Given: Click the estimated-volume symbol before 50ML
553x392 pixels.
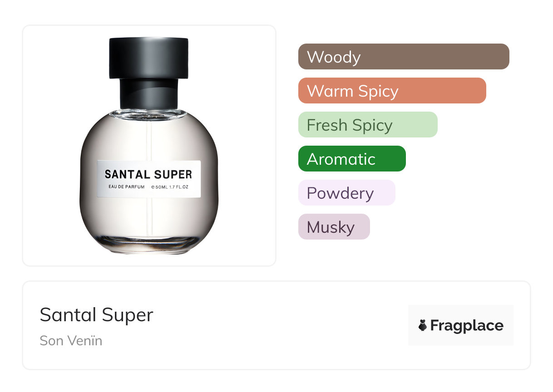Looking at the screenshot, I should [153, 187].
